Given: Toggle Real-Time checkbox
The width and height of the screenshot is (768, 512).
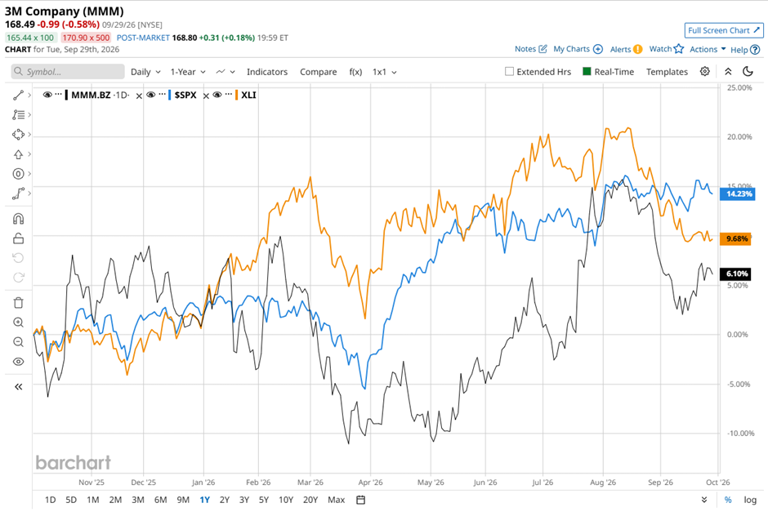Looking at the screenshot, I should click(x=587, y=72).
